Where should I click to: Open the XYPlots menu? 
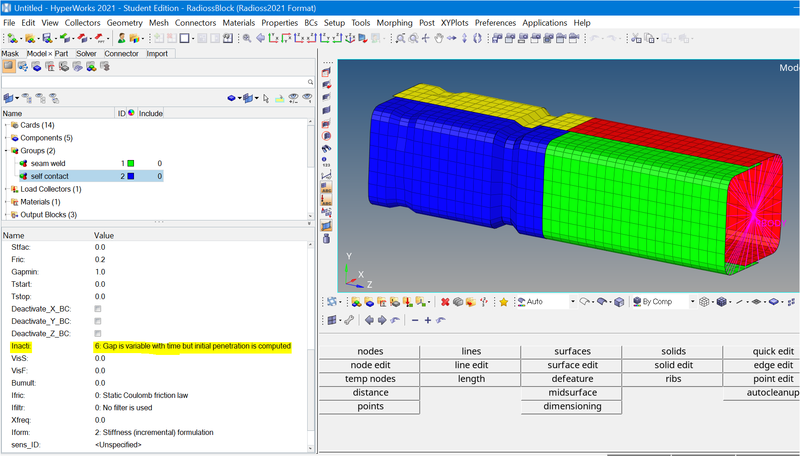click(x=455, y=23)
